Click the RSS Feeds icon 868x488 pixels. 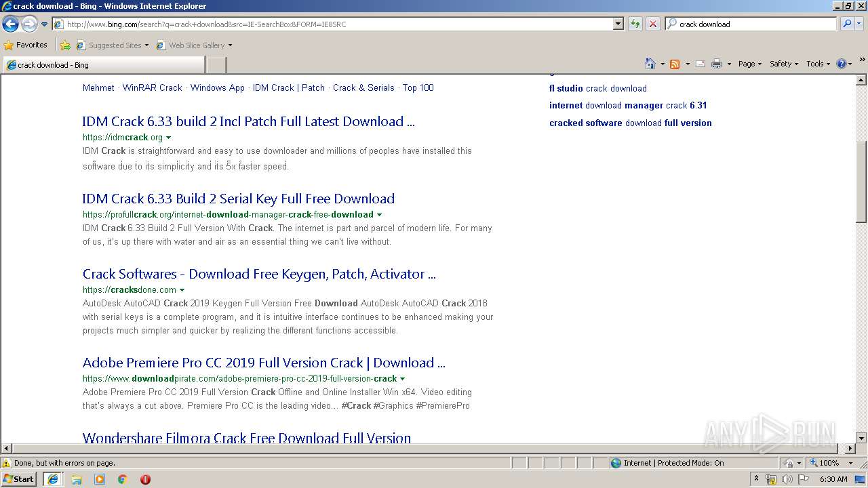pos(675,64)
